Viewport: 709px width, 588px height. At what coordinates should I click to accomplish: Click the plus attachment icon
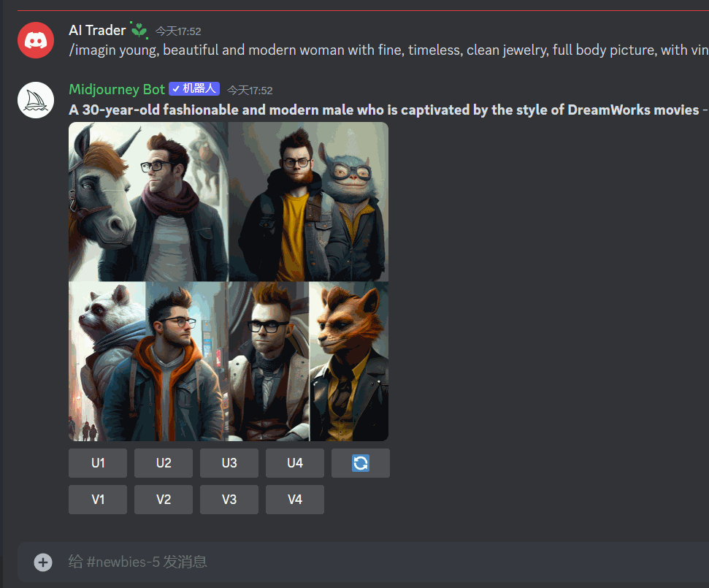[x=43, y=562]
